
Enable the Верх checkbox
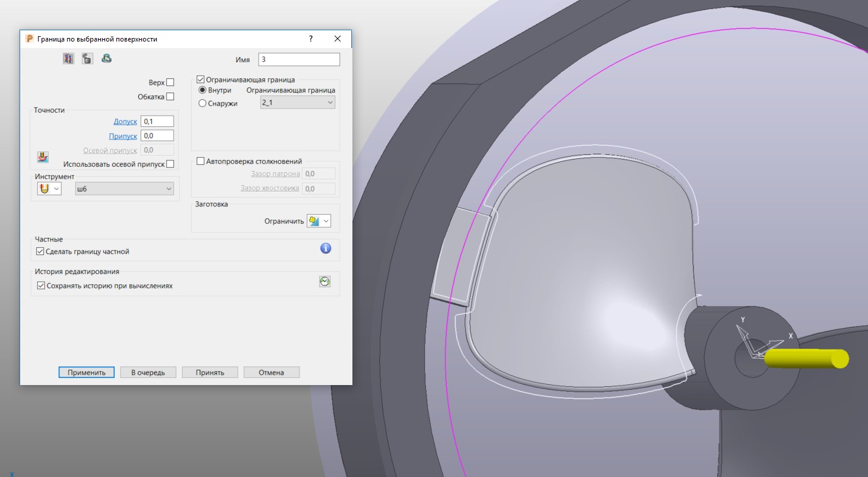click(170, 82)
